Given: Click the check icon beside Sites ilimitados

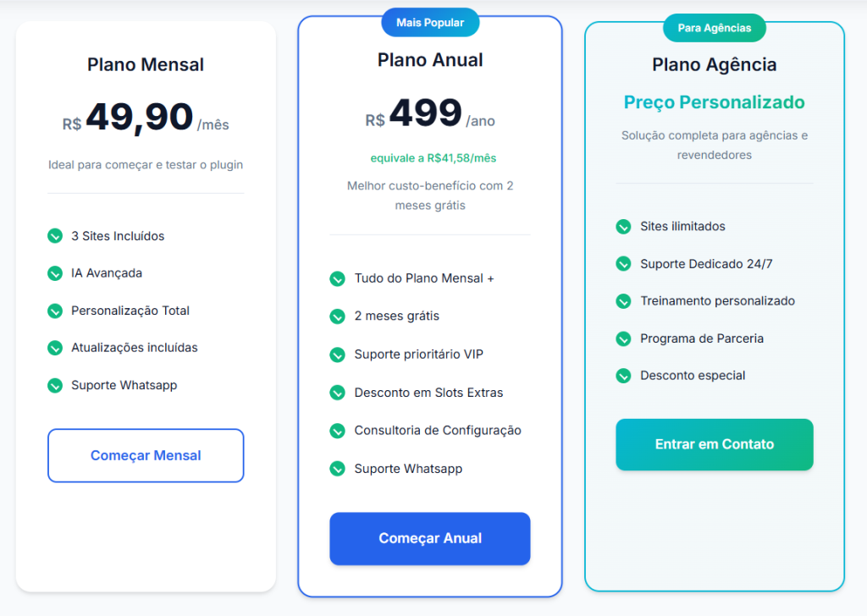Looking at the screenshot, I should [x=623, y=227].
